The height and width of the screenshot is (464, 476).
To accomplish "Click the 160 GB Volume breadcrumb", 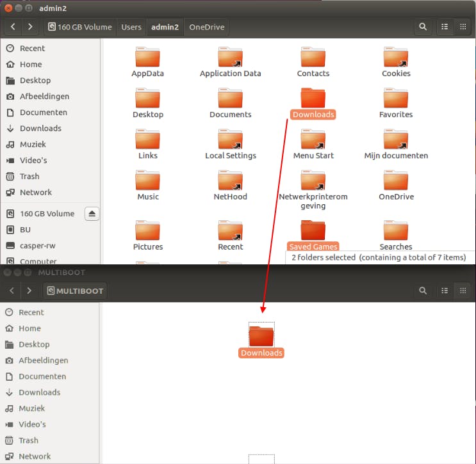I will 80,27.
